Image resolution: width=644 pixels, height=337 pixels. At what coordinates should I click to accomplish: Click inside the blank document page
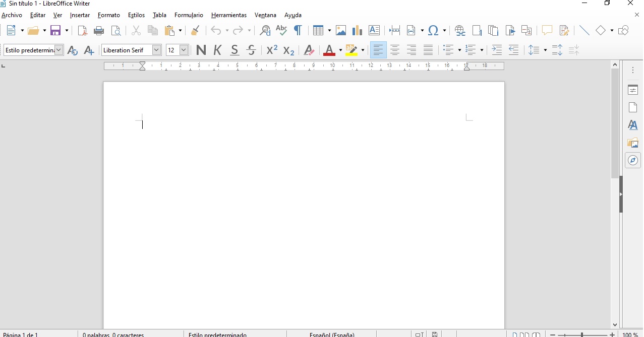tap(303, 201)
